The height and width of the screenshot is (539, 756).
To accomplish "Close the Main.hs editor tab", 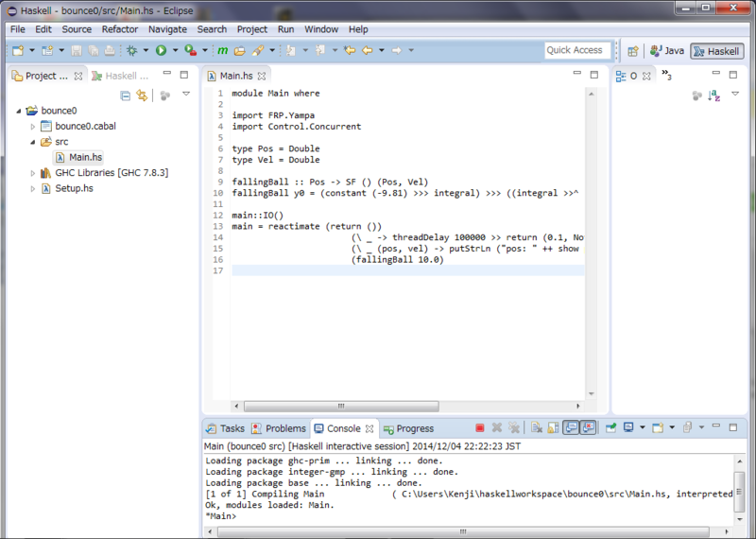I will click(262, 77).
